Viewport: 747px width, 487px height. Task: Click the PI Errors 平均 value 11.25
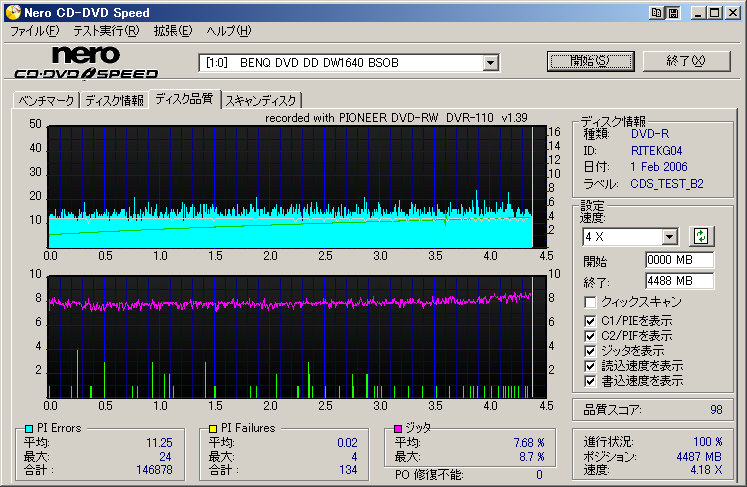pyautogui.click(x=159, y=443)
